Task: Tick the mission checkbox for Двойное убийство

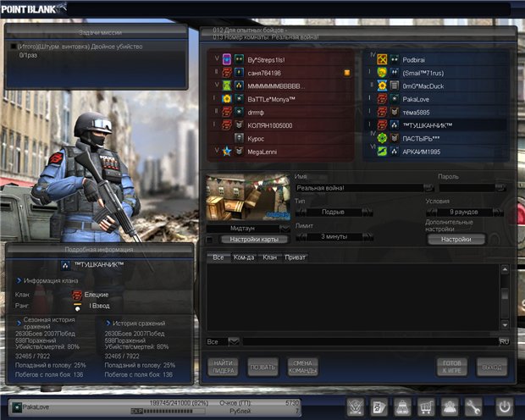Action: tap(14, 47)
